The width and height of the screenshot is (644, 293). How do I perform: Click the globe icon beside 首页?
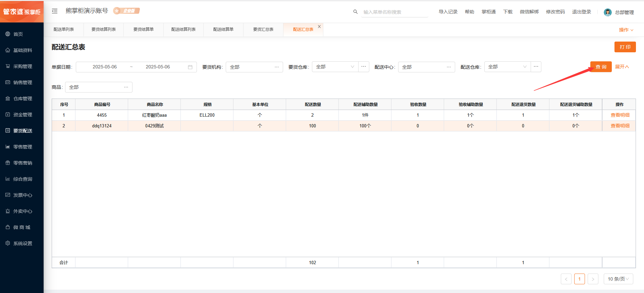8,34
